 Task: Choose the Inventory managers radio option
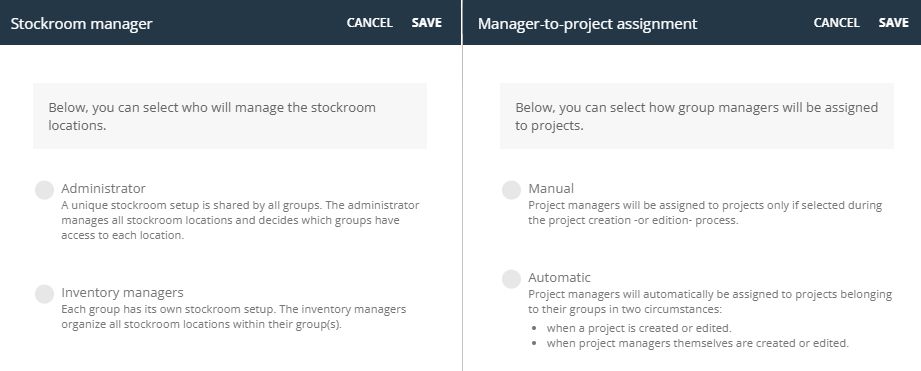44,294
